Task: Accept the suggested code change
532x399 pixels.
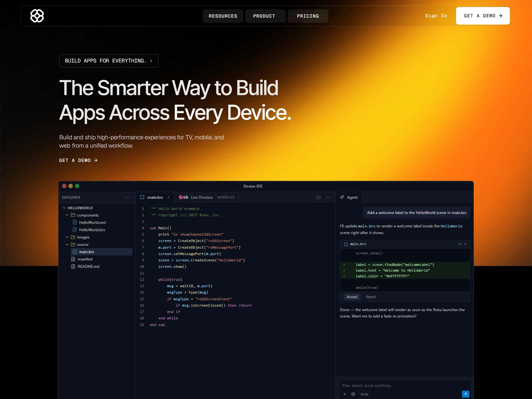Action: [x=352, y=297]
